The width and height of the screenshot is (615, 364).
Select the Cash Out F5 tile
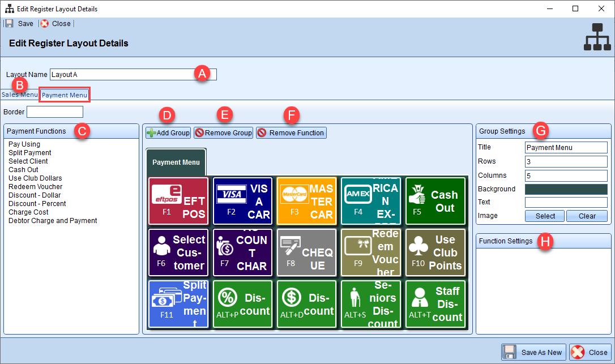(435, 201)
